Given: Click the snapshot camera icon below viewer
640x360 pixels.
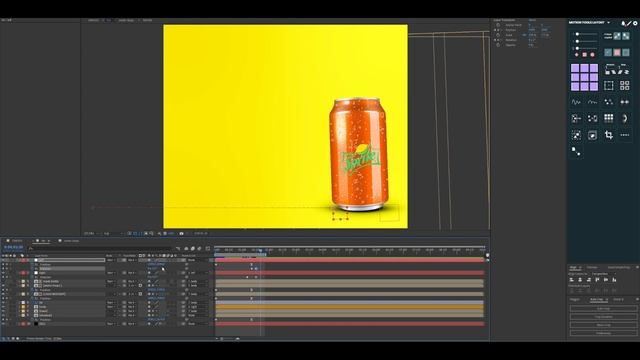Looking at the screenshot, I should coord(181,233).
